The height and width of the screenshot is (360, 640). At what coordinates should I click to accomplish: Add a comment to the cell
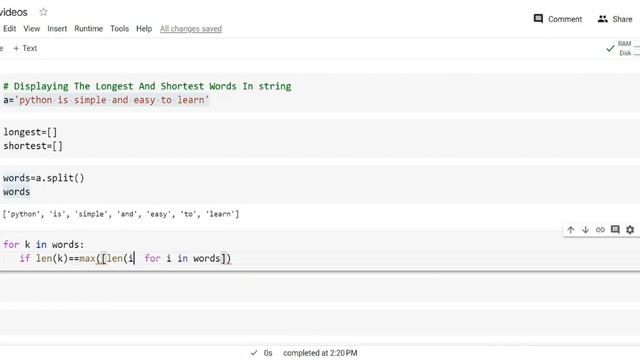coord(615,229)
